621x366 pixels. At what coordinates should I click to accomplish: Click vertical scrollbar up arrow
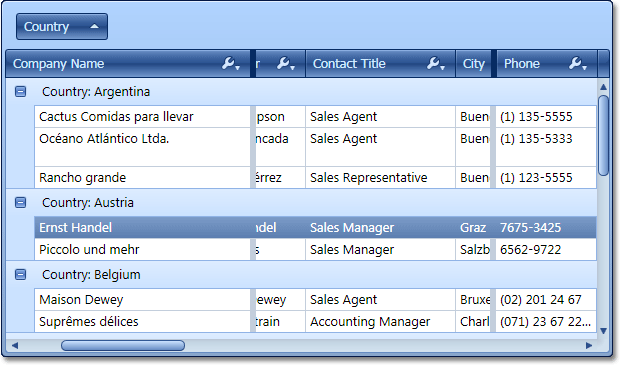coord(603,87)
